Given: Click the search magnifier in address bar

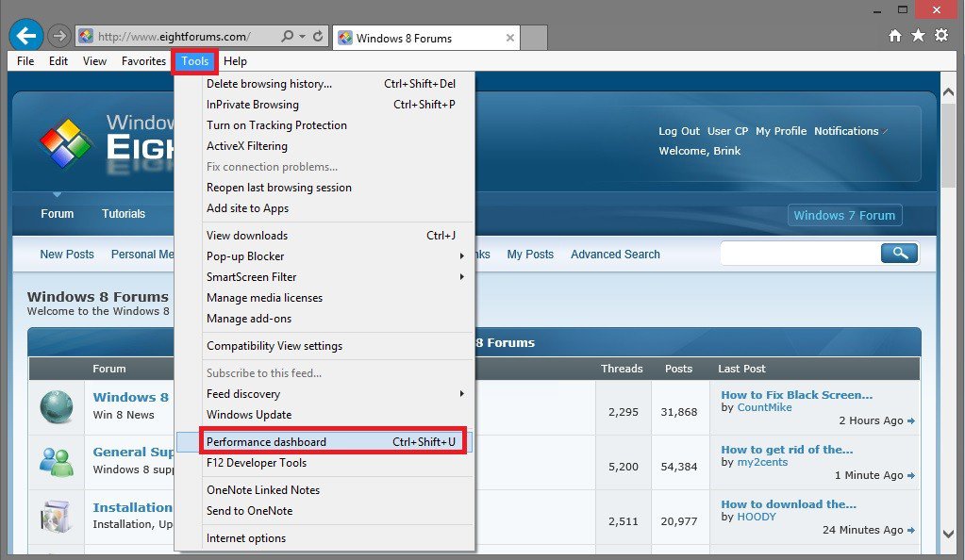Looking at the screenshot, I should coord(287,37).
